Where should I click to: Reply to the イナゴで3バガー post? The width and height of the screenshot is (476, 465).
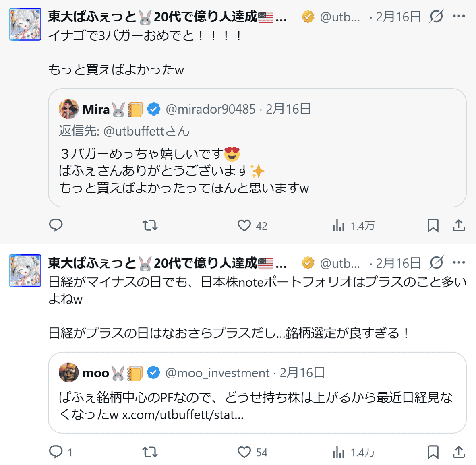[x=56, y=225]
